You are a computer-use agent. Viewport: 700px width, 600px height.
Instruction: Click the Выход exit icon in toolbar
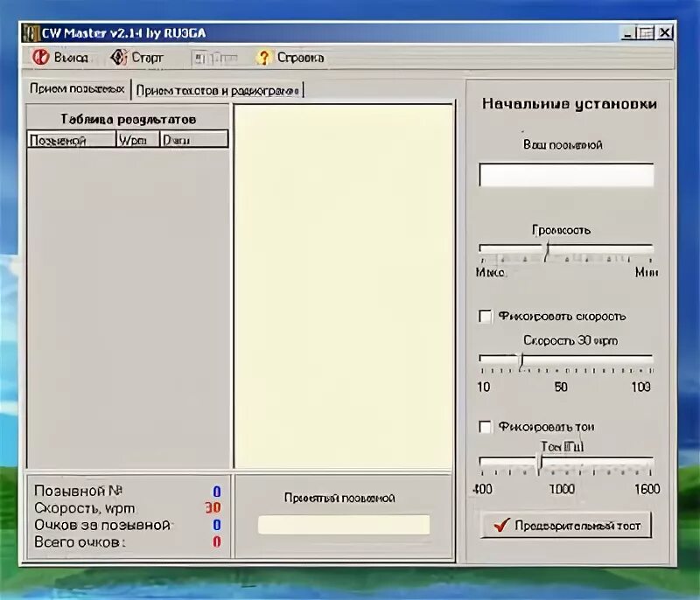pos(41,58)
